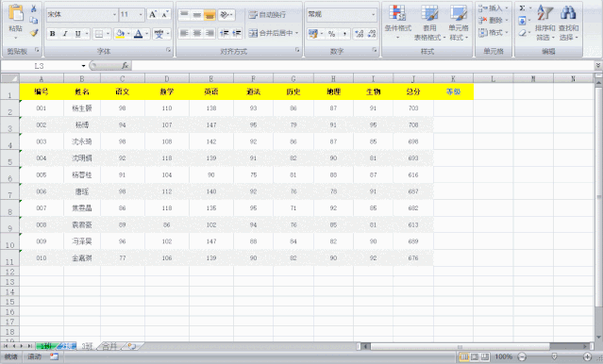Apply the yellow fill color bucket
This screenshot has height=364, width=603.
pos(120,34)
